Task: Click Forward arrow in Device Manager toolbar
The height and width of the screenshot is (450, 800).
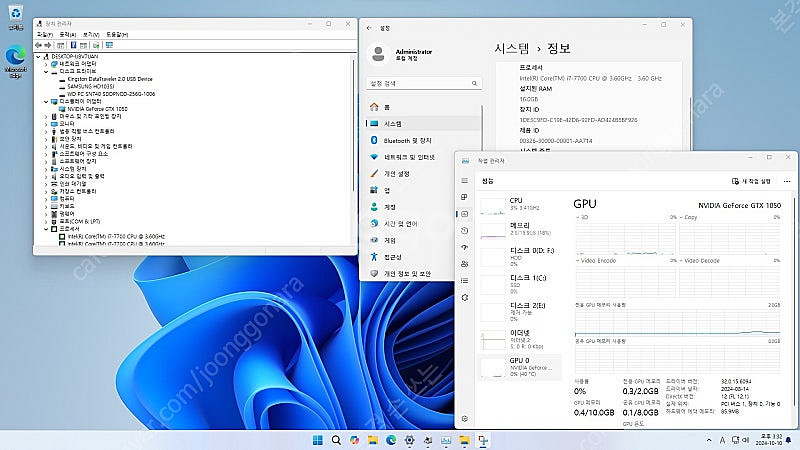Action: [48, 45]
